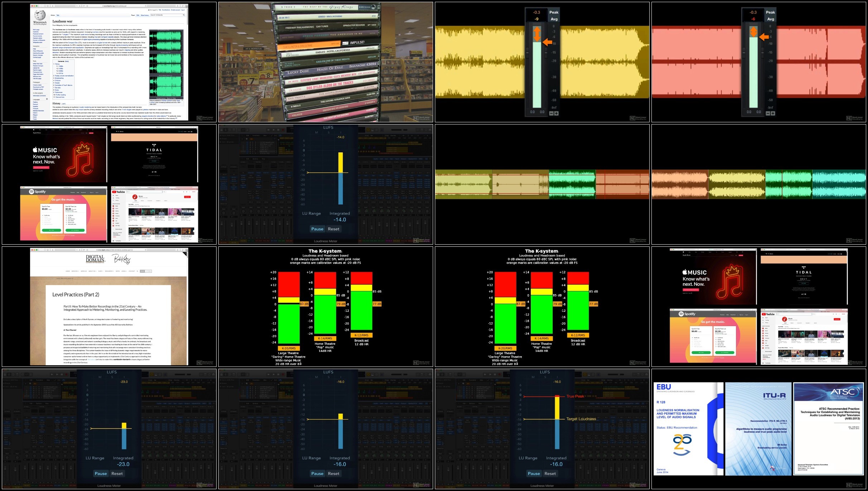Click Main page link in Wikipedia sidebar
The image size is (868, 491).
(x=36, y=30)
